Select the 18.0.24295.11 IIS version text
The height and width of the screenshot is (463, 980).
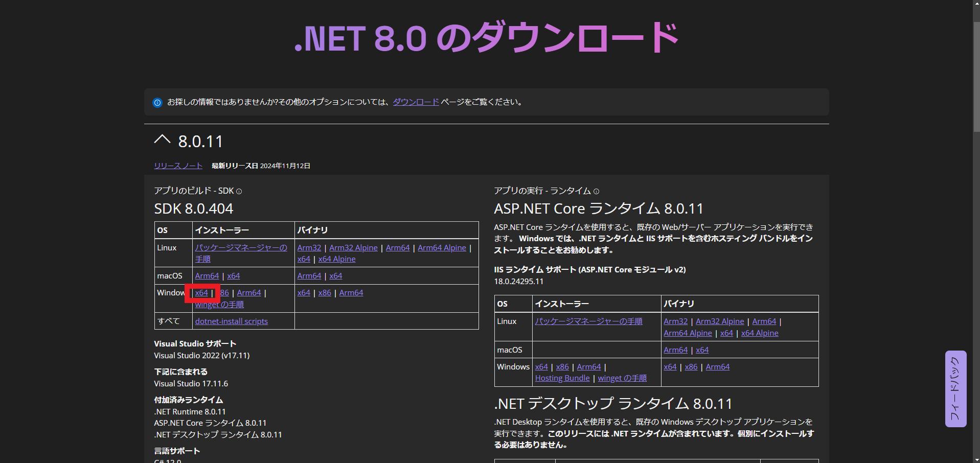pyautogui.click(x=518, y=281)
